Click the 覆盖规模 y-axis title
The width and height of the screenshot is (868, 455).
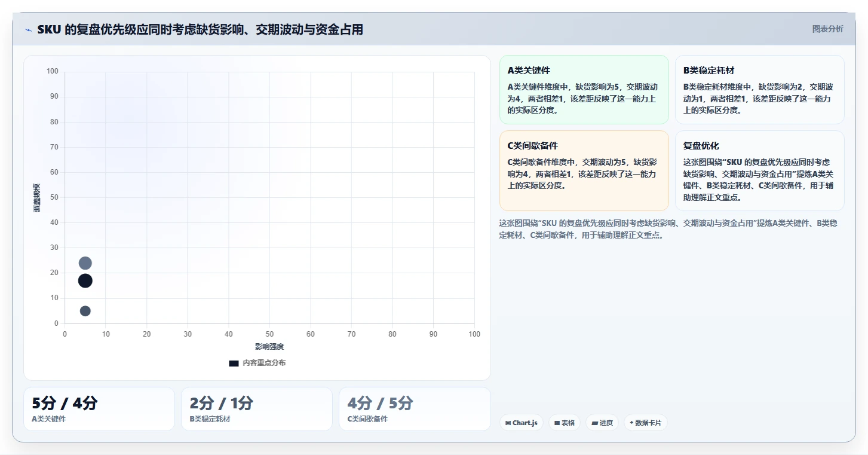pos(37,197)
